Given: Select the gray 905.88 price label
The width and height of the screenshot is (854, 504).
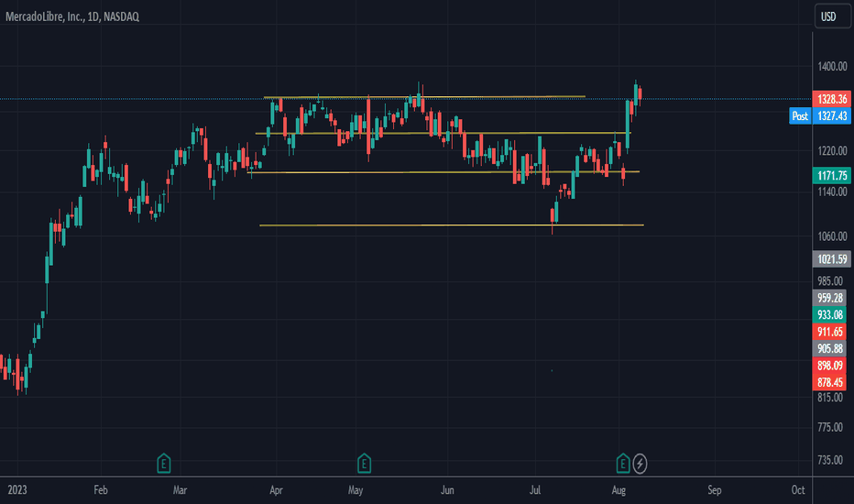Looking at the screenshot, I should pyautogui.click(x=829, y=349).
